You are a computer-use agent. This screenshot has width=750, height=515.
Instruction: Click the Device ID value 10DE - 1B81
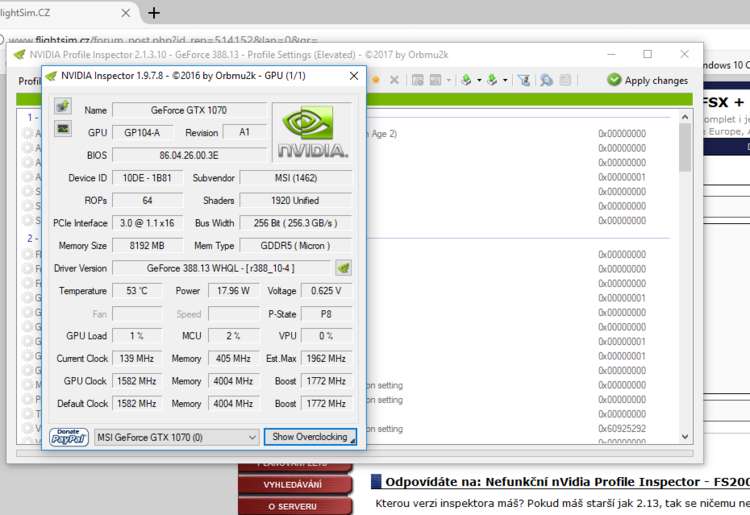click(x=147, y=178)
